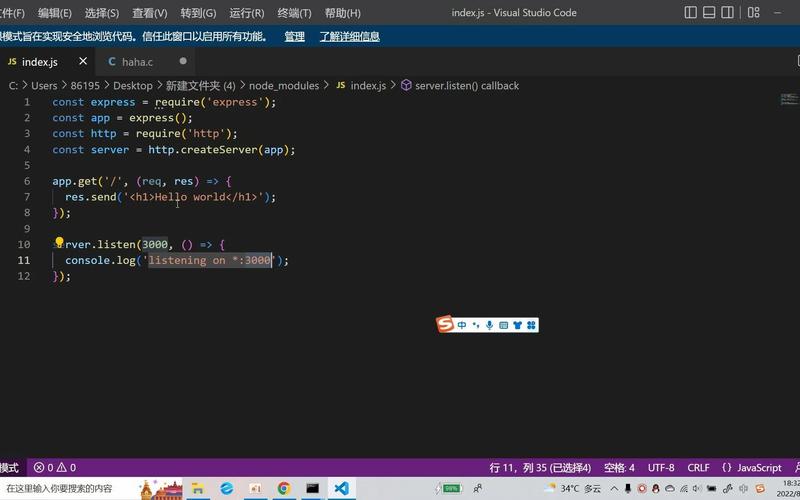The image size is (800, 500).
Task: Open the customize layout icon
Action: tap(754, 12)
